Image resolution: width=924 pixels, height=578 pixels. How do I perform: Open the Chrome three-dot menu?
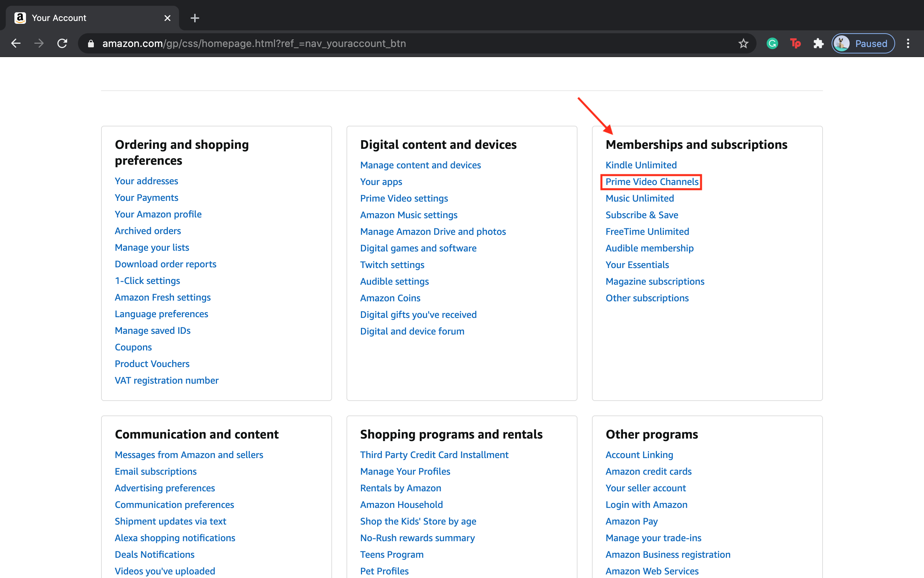[x=908, y=43]
